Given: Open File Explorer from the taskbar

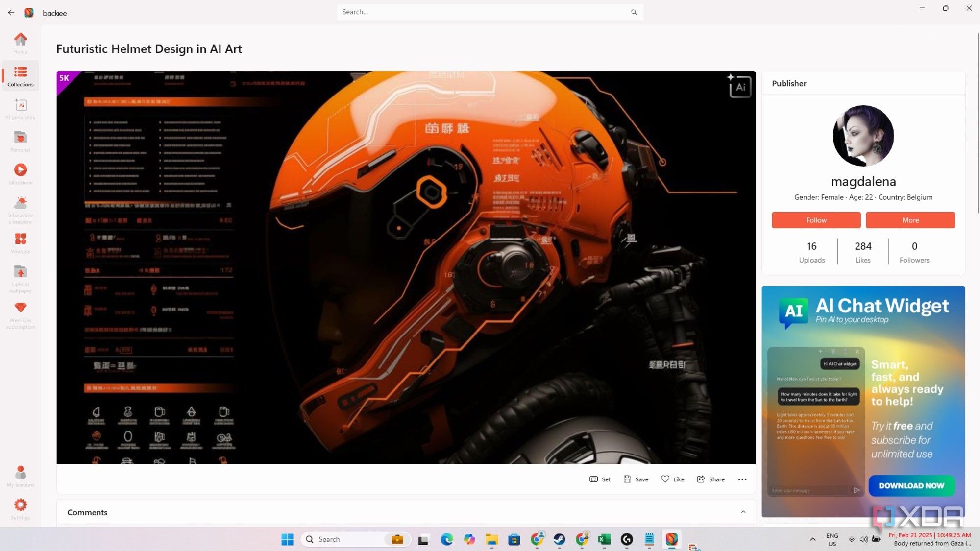Looking at the screenshot, I should [491, 539].
